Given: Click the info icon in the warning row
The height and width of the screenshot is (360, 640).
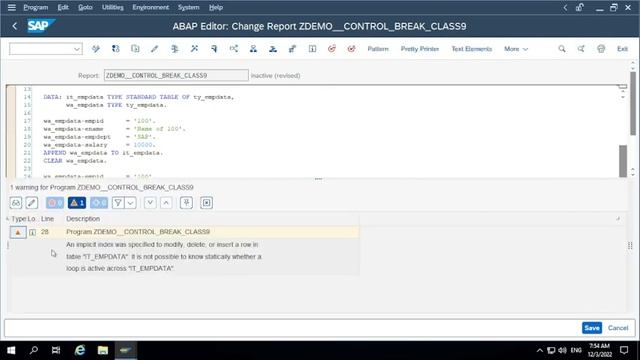Looking at the screenshot, I should pos(32,232).
